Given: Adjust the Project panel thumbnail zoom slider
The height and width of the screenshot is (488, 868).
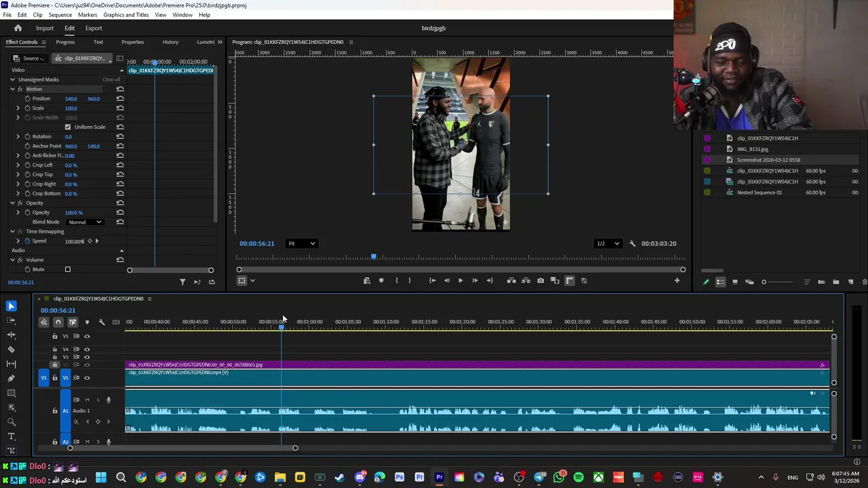Looking at the screenshot, I should pos(778,282).
